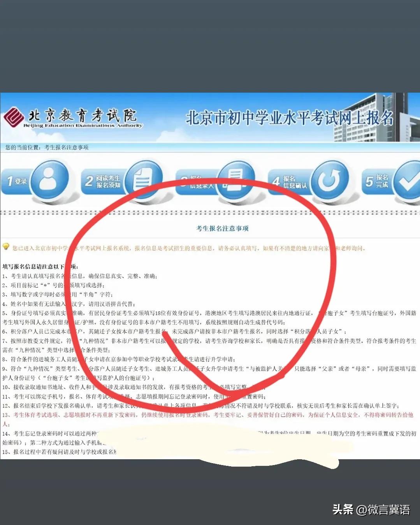Click note 10 about 接收录取通知书地址
The height and width of the screenshot is (525, 420).
coord(134,387)
